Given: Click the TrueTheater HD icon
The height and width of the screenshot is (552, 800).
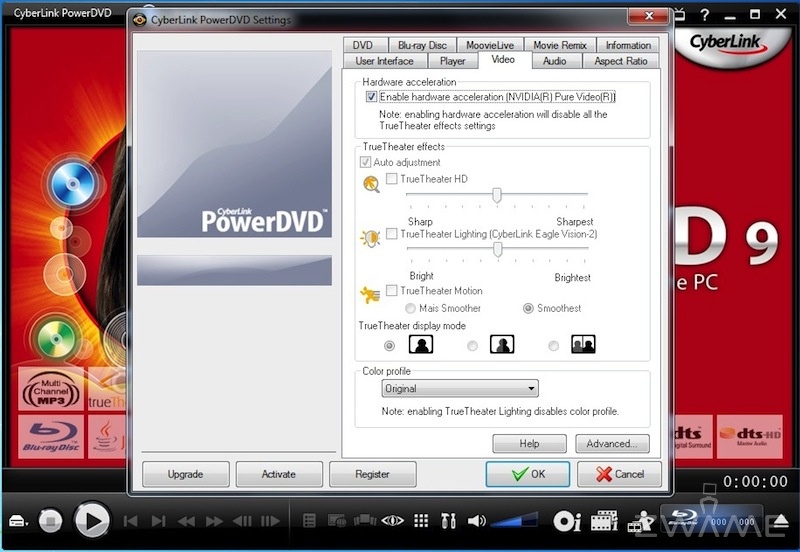Looking at the screenshot, I should coord(371,184).
